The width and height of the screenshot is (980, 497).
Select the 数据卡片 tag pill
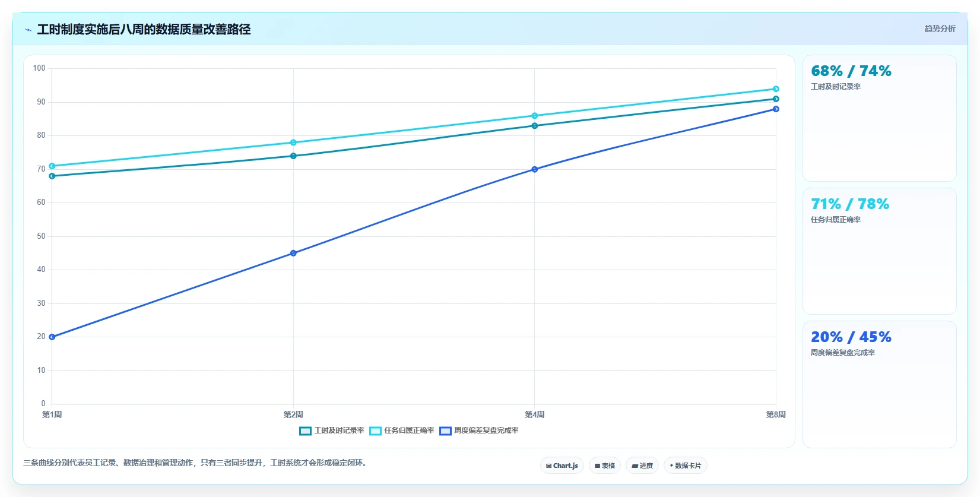click(686, 466)
